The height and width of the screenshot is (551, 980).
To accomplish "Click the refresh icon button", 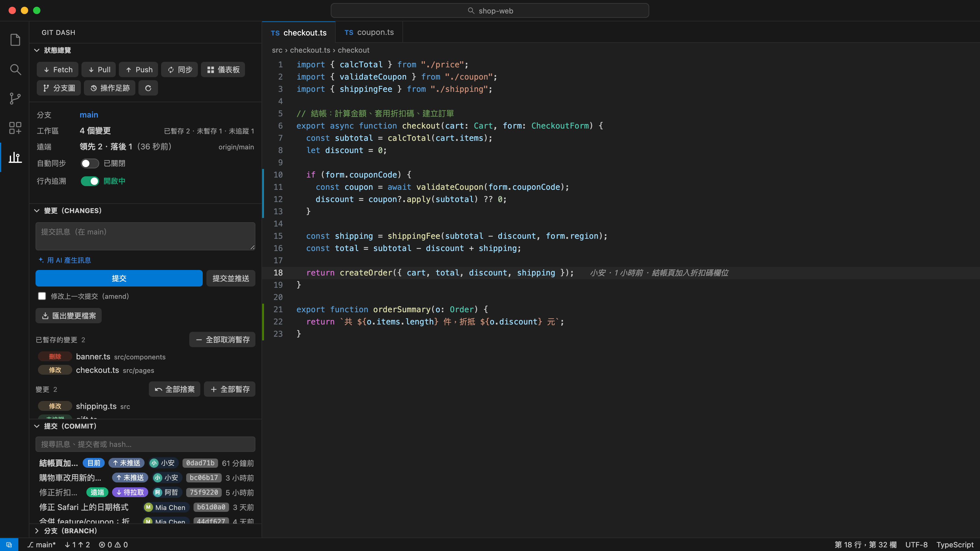I will click(x=148, y=88).
